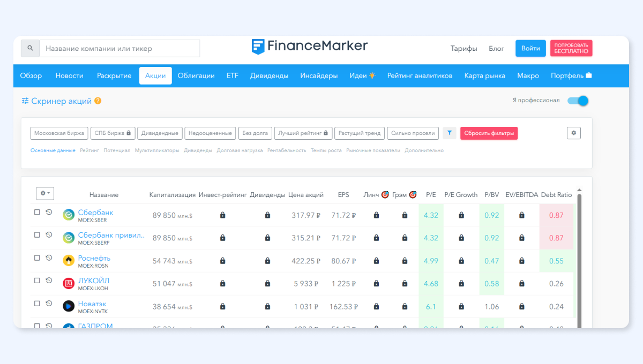
Task: Open the Рейтинг аналитиков nav tab
Action: point(420,76)
